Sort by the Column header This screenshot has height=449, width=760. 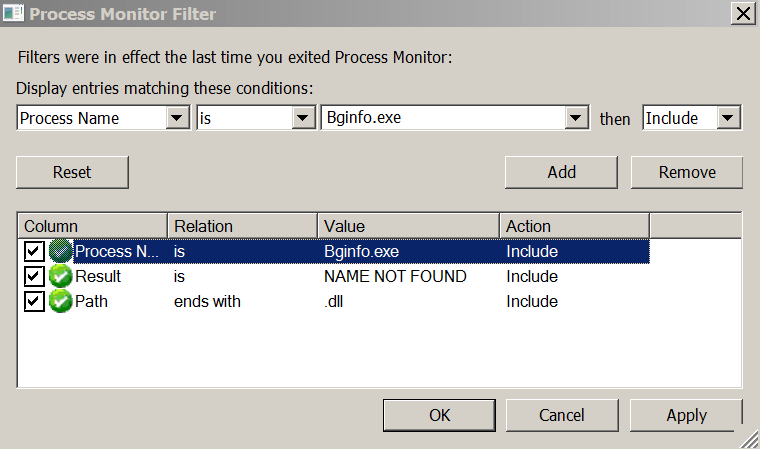[x=92, y=226]
